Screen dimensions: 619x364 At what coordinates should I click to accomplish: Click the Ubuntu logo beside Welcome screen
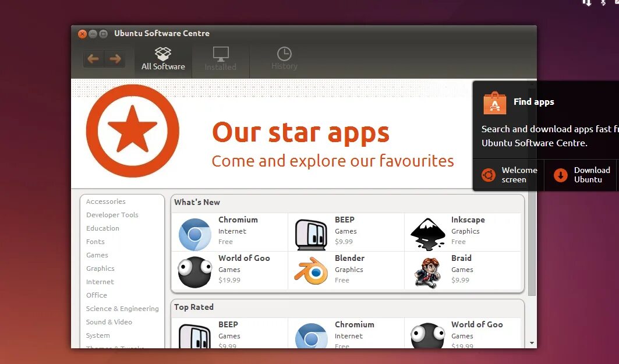(x=489, y=175)
